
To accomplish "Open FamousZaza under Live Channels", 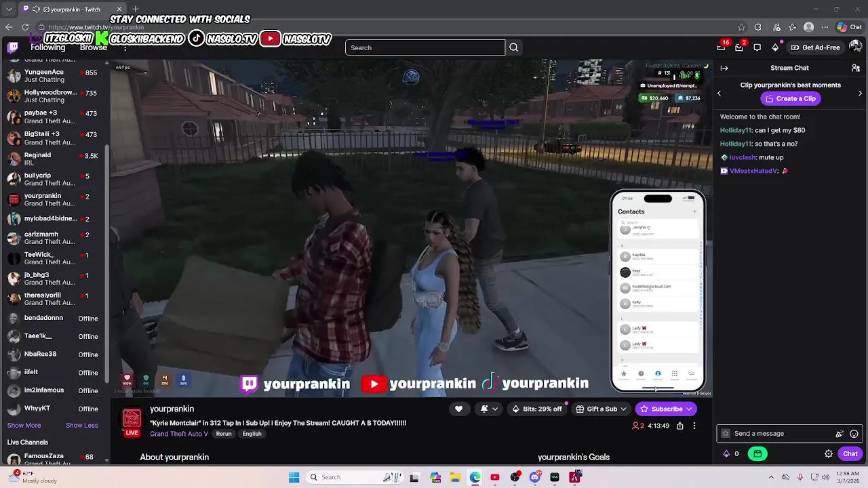I will click(x=54, y=458).
